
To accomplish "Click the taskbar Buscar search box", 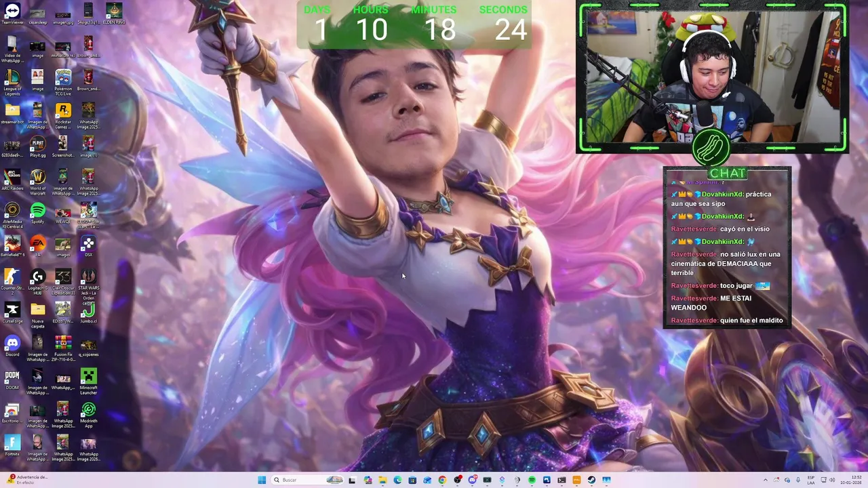I will coord(308,480).
